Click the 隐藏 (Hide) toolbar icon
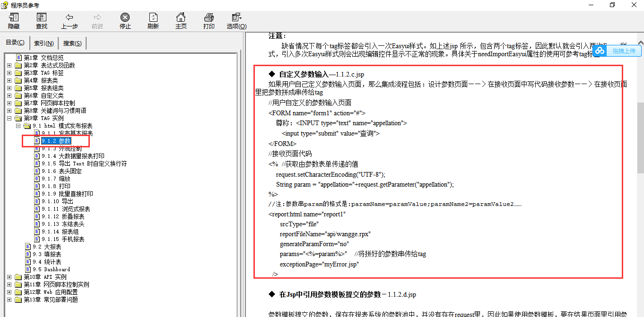 [14, 21]
